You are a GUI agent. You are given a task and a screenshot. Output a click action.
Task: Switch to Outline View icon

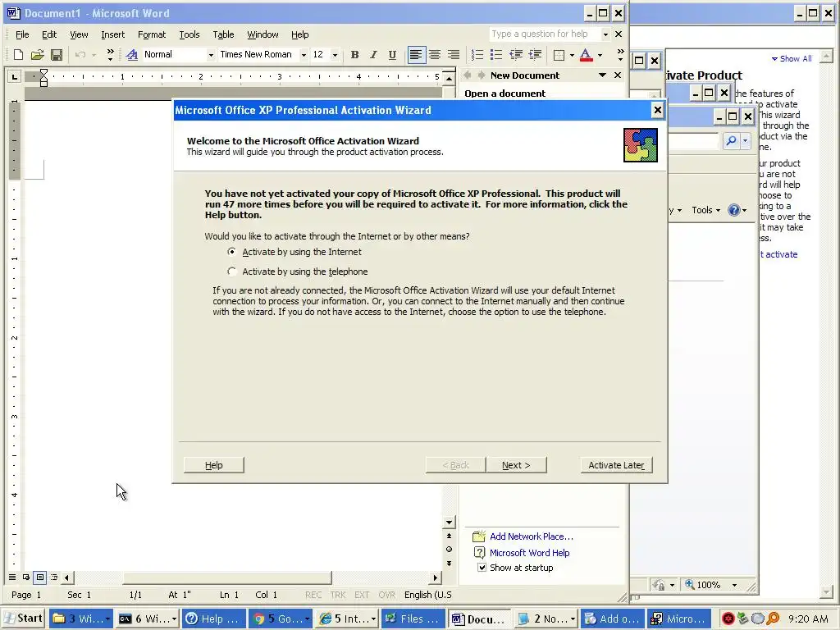click(54, 577)
